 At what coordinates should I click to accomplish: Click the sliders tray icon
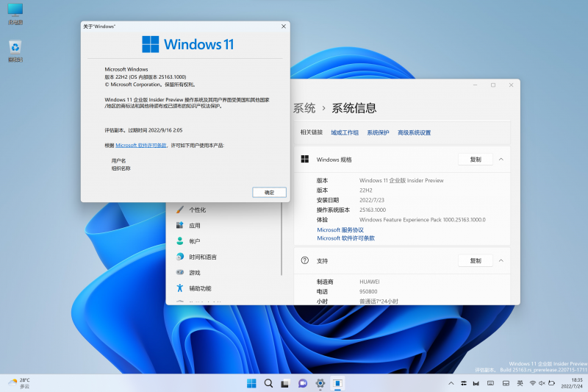pos(464,383)
